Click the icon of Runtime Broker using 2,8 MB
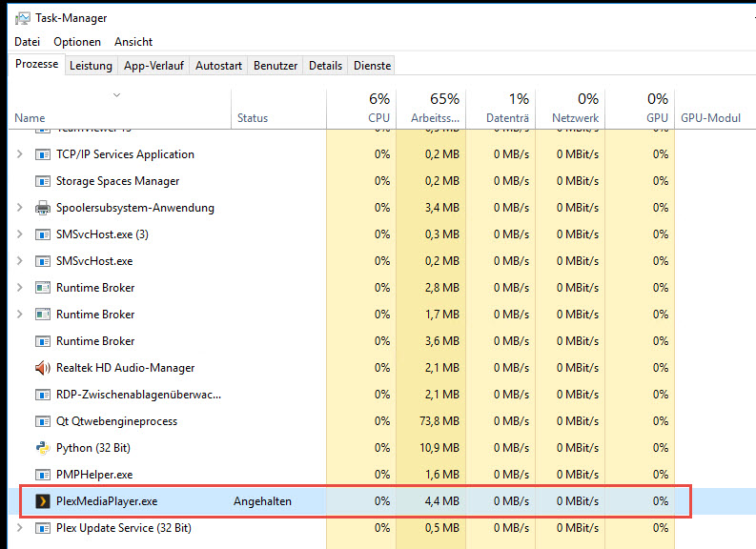 (43, 288)
